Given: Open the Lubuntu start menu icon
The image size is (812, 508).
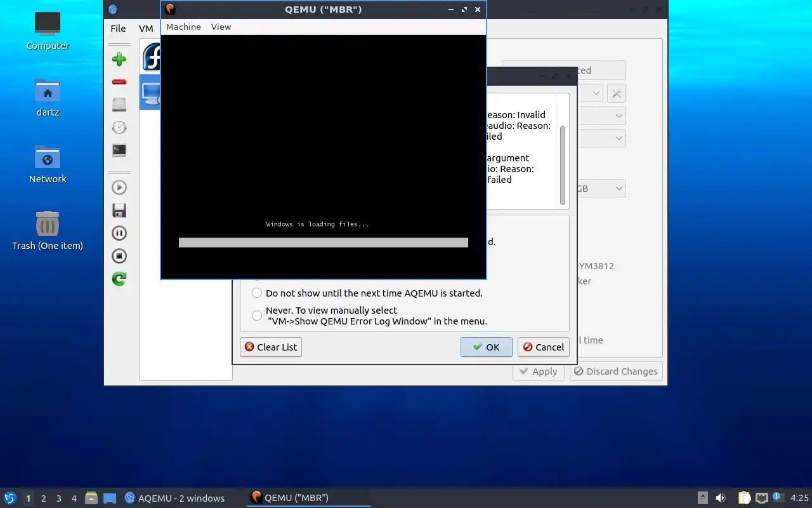Looking at the screenshot, I should pyautogui.click(x=10, y=498).
